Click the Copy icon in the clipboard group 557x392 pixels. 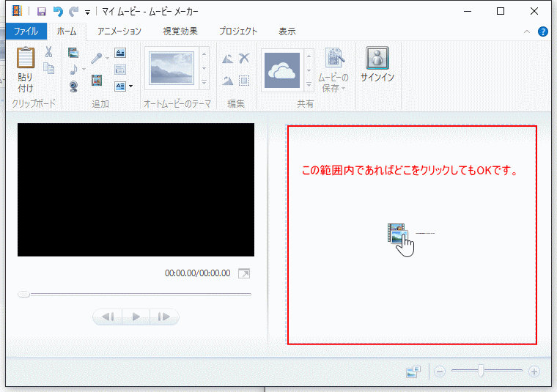tap(48, 68)
